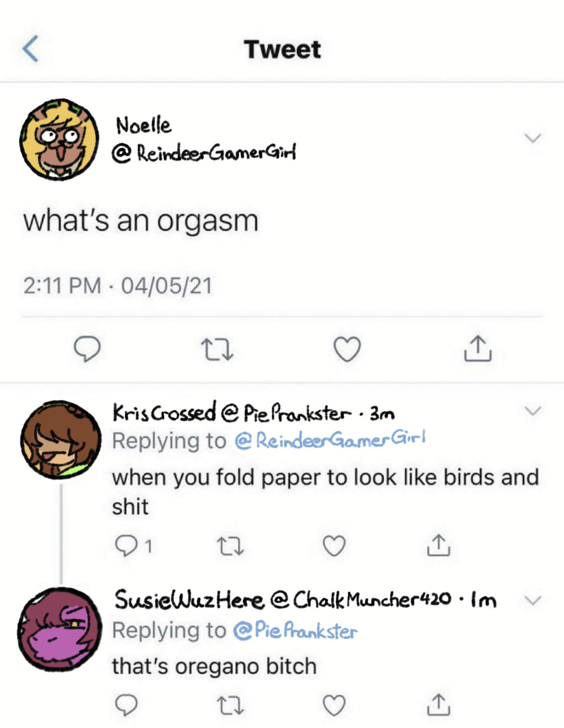
Task: Open the blue @PiePrankster mention link
Action: tap(295, 630)
